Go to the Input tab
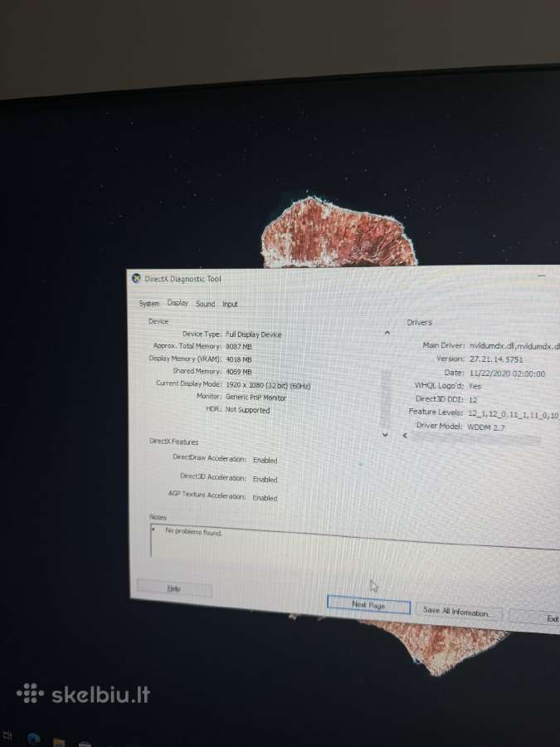Image resolution: width=560 pixels, height=747 pixels. pos(230,304)
